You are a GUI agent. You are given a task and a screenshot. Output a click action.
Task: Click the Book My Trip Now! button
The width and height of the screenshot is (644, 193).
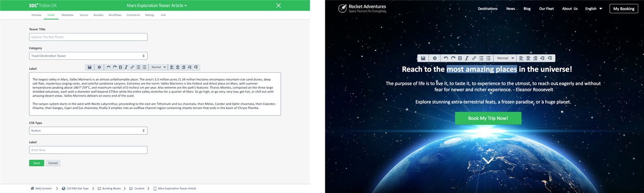pos(488,118)
